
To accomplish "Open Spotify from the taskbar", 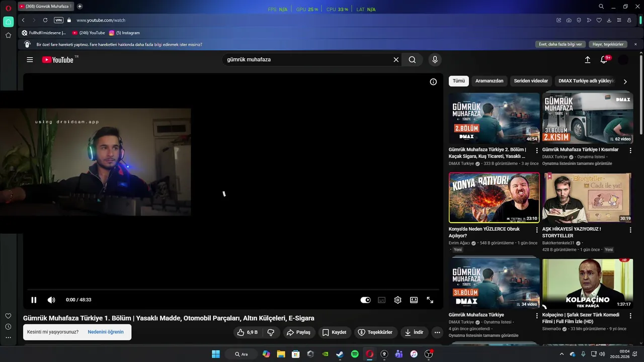I will pyautogui.click(x=355, y=354).
